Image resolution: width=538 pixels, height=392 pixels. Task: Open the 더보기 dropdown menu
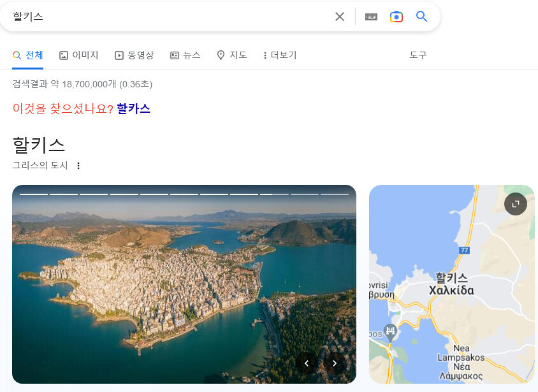(279, 55)
